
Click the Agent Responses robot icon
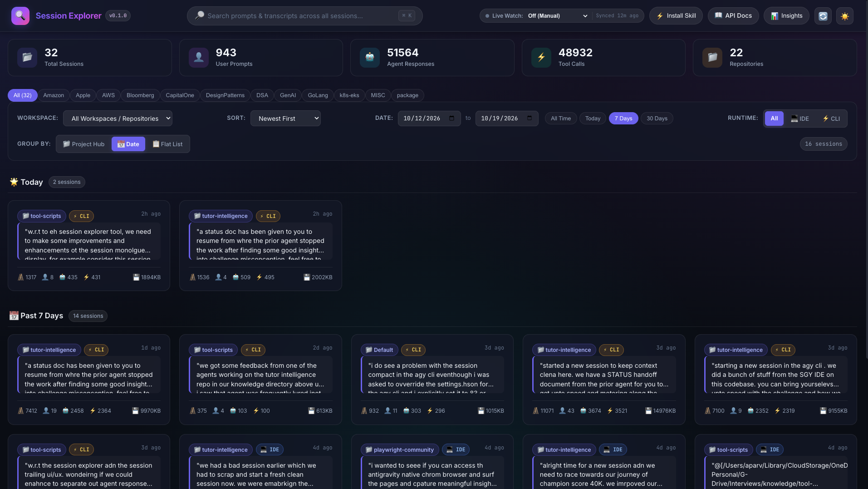click(370, 57)
